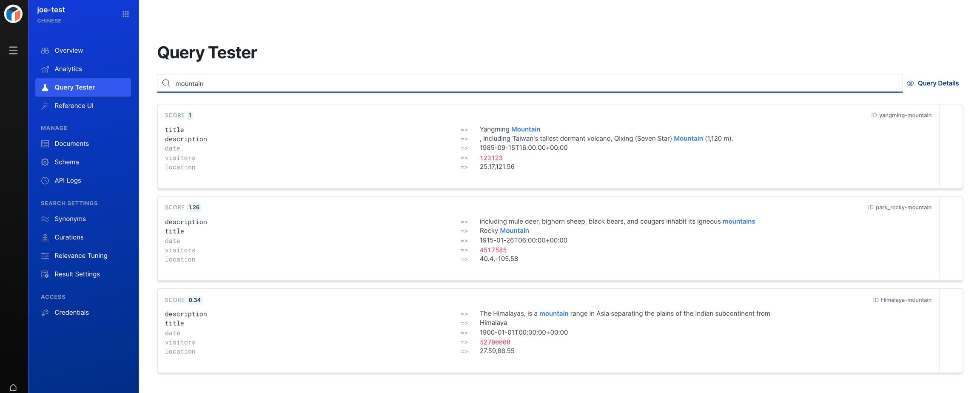980x393 pixels.
Task: Click the Relevance Tuning sliders icon
Action: coord(45,256)
